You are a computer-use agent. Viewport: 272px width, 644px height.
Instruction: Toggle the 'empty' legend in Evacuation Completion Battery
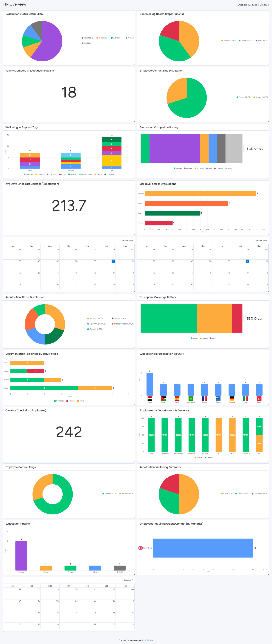click(x=229, y=168)
